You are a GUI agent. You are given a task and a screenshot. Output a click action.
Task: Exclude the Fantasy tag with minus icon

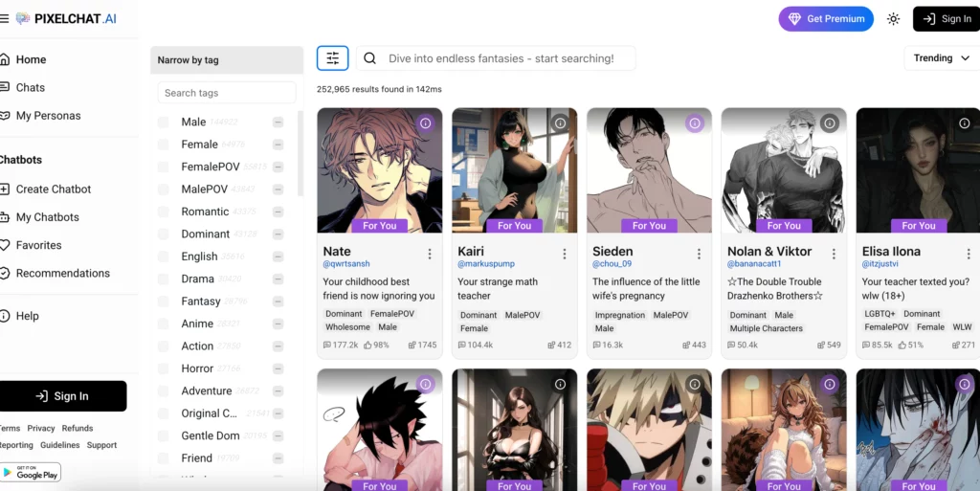tap(278, 301)
